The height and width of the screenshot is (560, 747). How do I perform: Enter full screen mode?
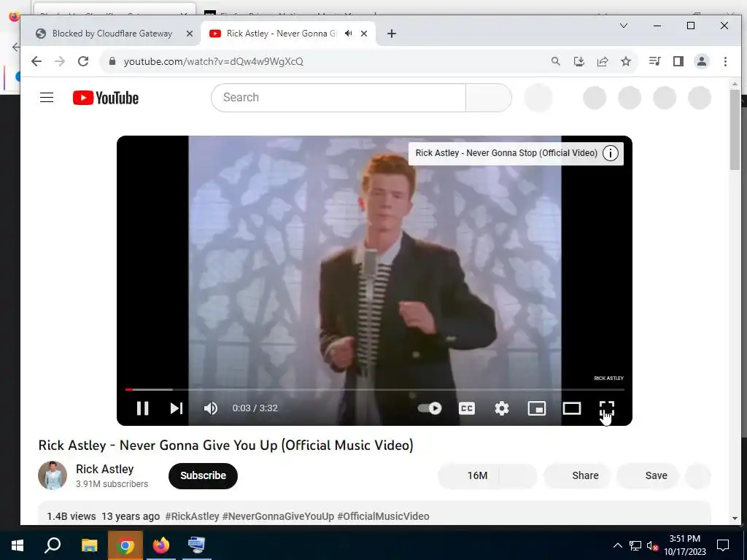tap(606, 408)
